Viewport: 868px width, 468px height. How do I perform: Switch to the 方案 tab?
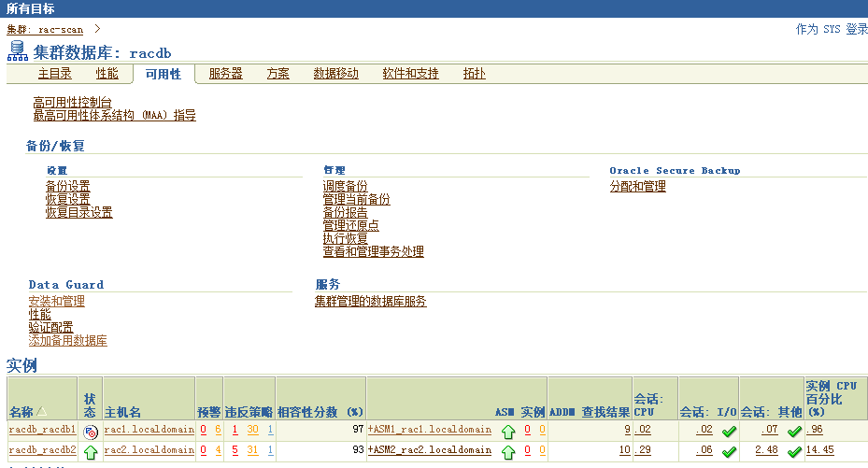point(277,73)
